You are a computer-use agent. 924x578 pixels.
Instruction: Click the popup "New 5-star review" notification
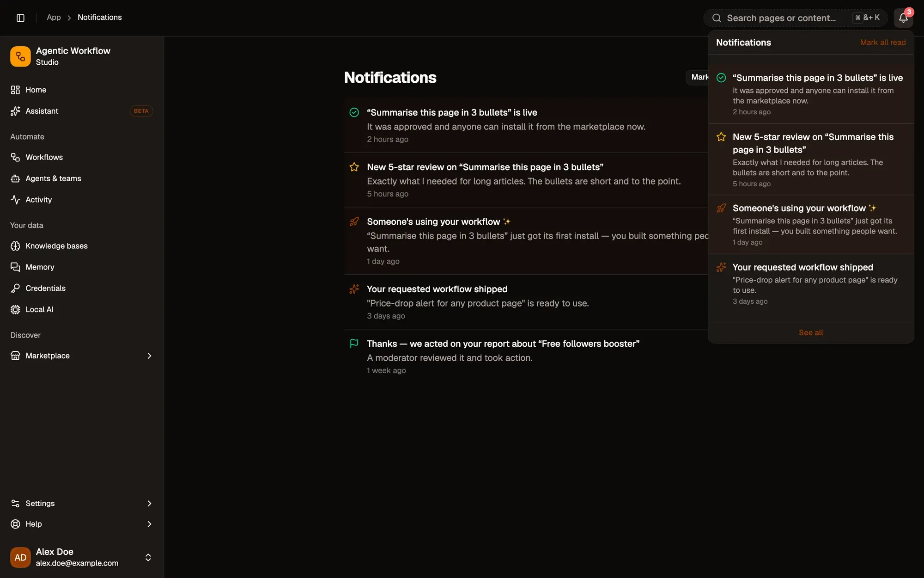pos(811,160)
